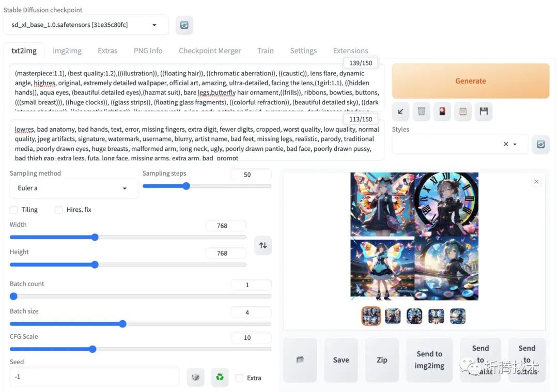
Task: Click the Batch size number field
Action: click(x=251, y=312)
